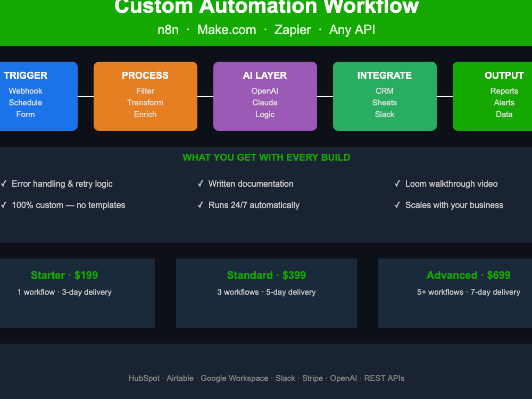Click OpenAI in the footer list
Viewport: 532px width, 399px height.
pyautogui.click(x=343, y=378)
